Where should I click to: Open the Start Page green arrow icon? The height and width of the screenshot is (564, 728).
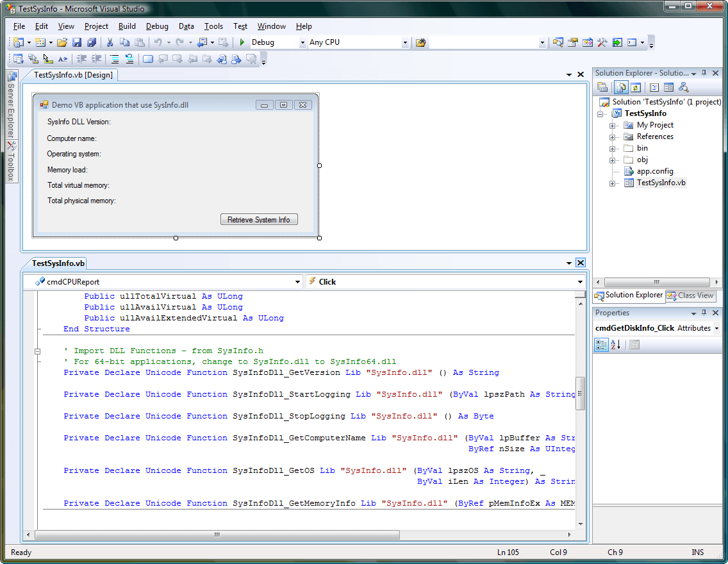point(617,42)
